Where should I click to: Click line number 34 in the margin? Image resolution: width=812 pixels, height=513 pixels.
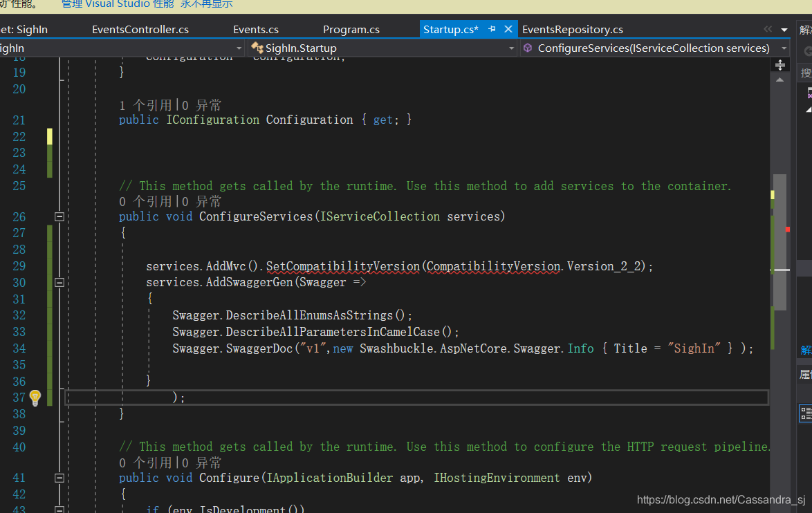19,348
